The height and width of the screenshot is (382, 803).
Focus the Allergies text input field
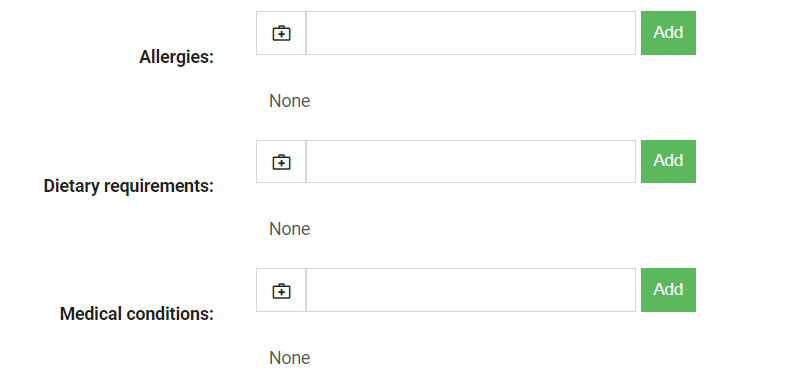click(471, 33)
